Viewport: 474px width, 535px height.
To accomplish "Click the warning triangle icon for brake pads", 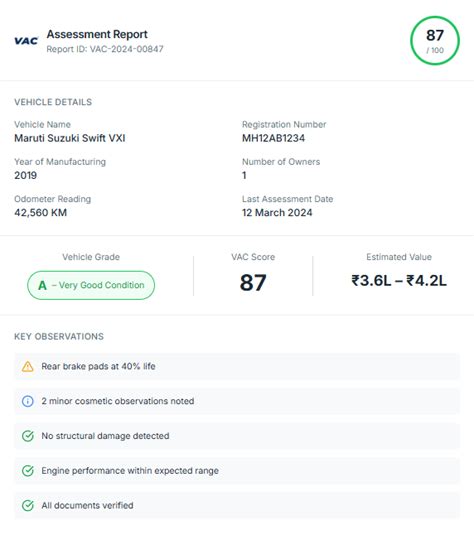I will click(28, 366).
